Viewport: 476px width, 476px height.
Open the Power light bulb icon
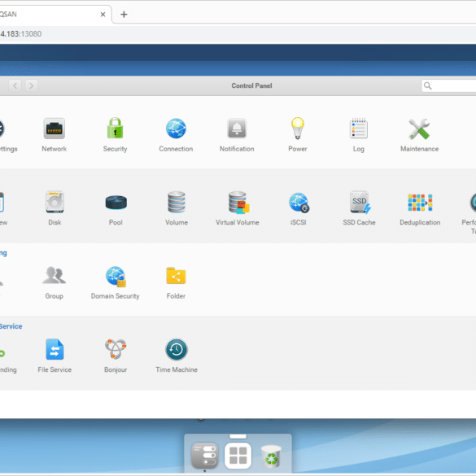tap(298, 128)
